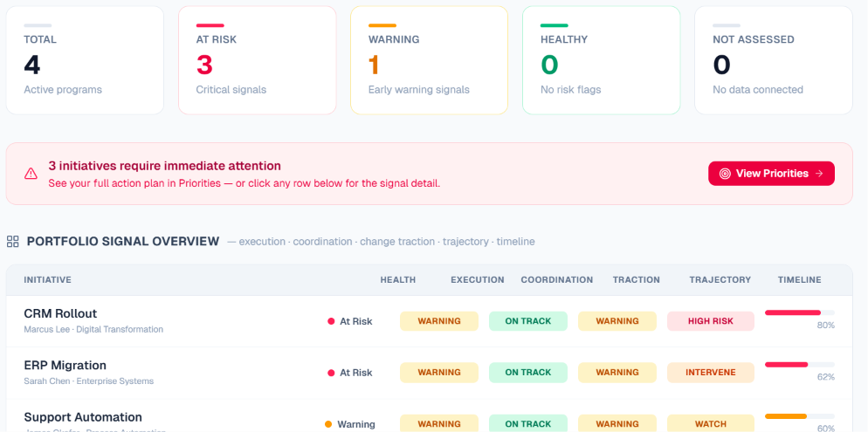Click the 80% timeline value
868x432 pixels.
[825, 326]
